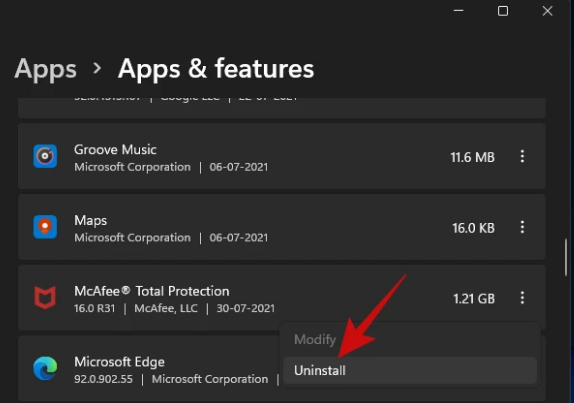Click the 11.6 MB size value

click(x=473, y=157)
